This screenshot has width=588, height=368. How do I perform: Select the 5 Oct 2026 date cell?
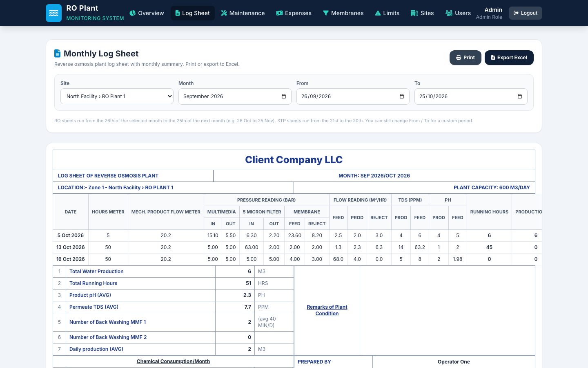coord(71,236)
